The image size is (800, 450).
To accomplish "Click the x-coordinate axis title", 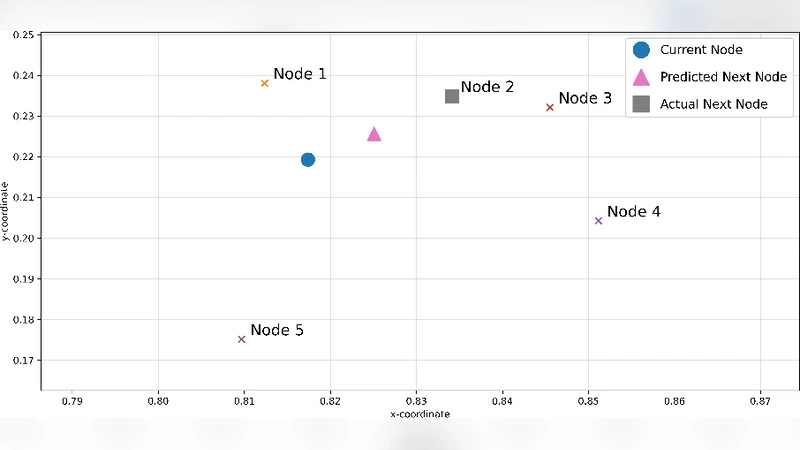I will click(x=420, y=414).
